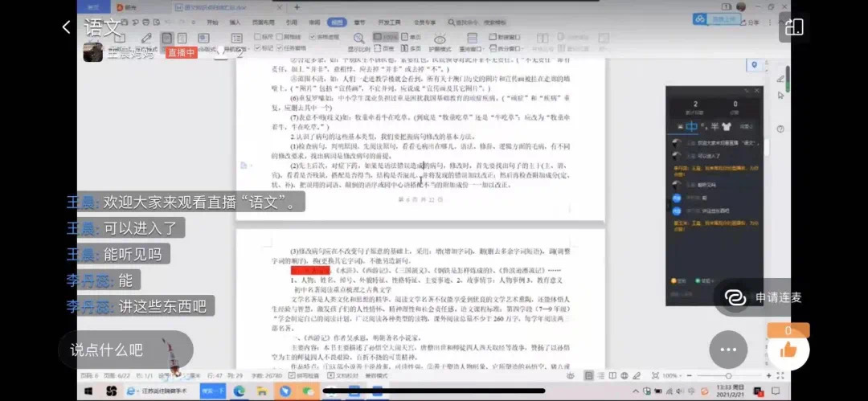Toggle the 网格线 gridlines checkbox

[278, 37]
